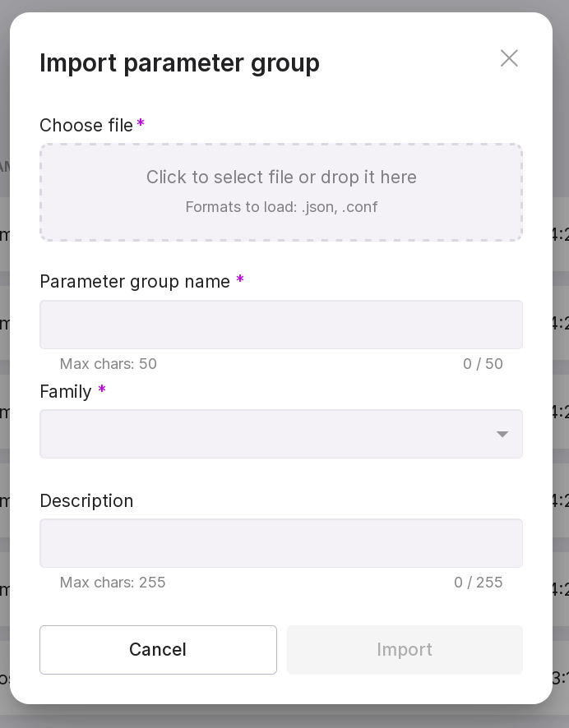Click the Family dropdown arrow

point(502,435)
